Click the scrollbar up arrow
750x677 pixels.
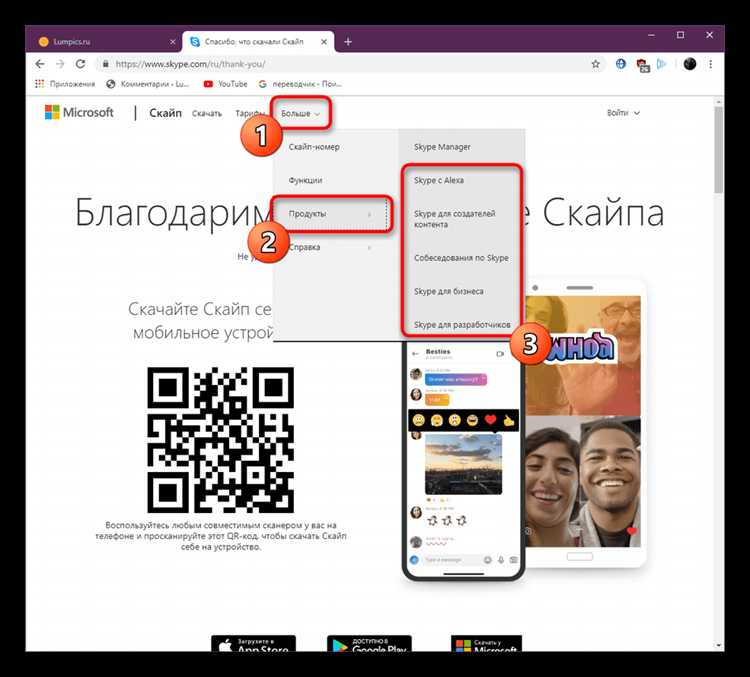pyautogui.click(x=718, y=102)
